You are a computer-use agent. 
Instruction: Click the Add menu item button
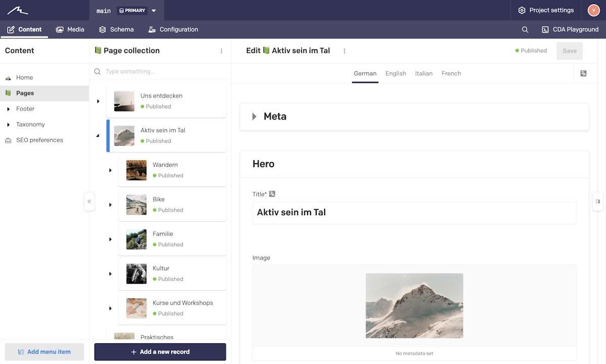pos(44,352)
